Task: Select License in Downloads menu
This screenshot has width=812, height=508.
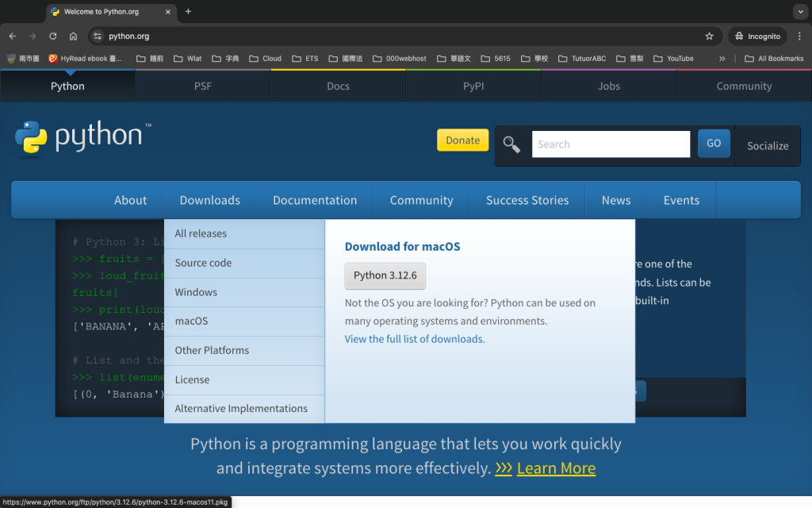Action: pyautogui.click(x=244, y=380)
